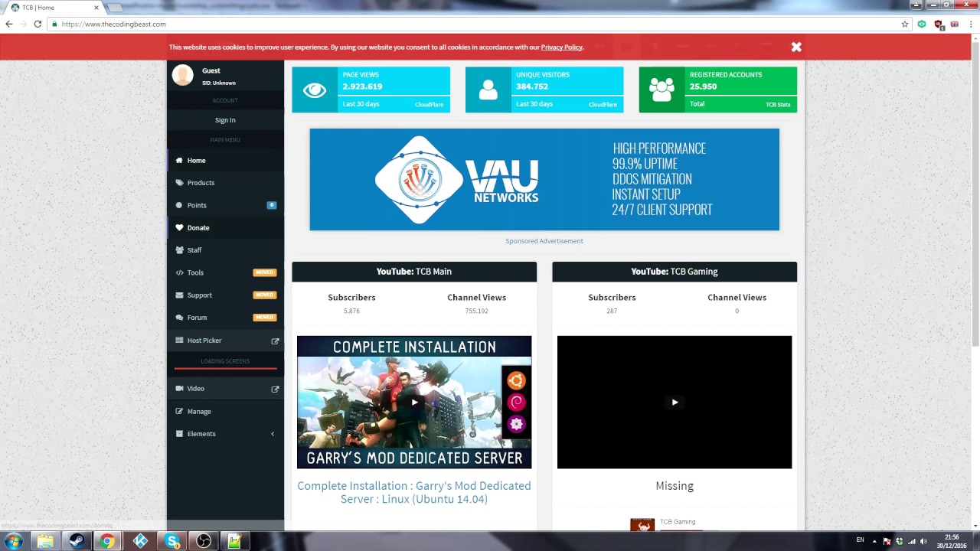
Task: Show hidden system tray icons
Action: pos(874,541)
